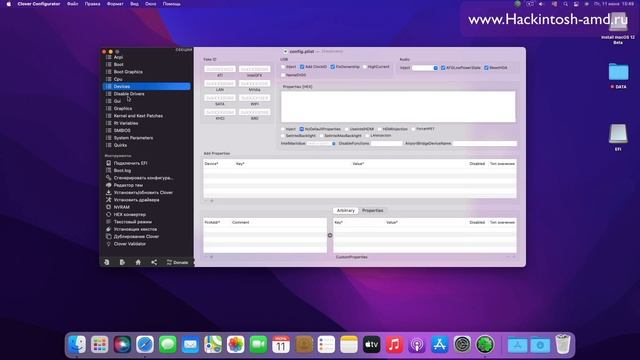Click the Properties [HEX] text area
The height and width of the screenshot is (360, 640).
398,107
